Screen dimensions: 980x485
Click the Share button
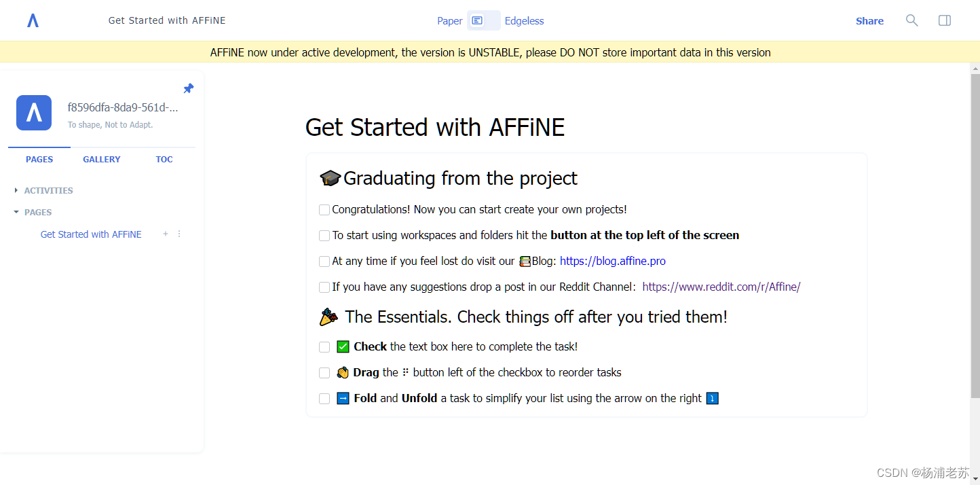click(x=869, y=21)
